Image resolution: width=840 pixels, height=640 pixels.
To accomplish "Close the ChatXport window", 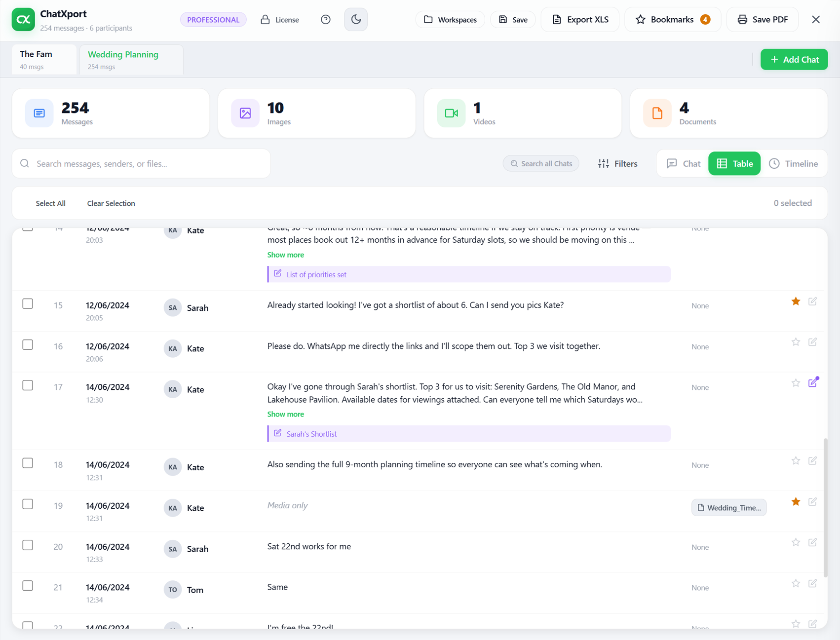I will pos(816,20).
